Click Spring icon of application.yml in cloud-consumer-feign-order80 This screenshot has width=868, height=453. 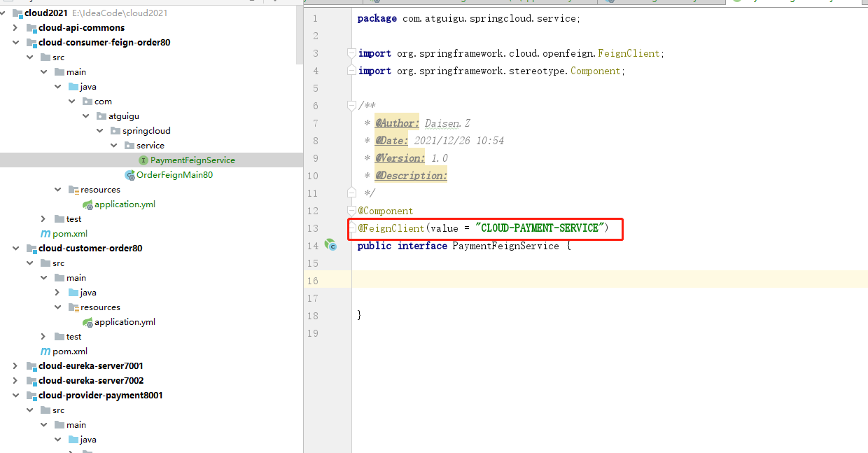pos(87,204)
